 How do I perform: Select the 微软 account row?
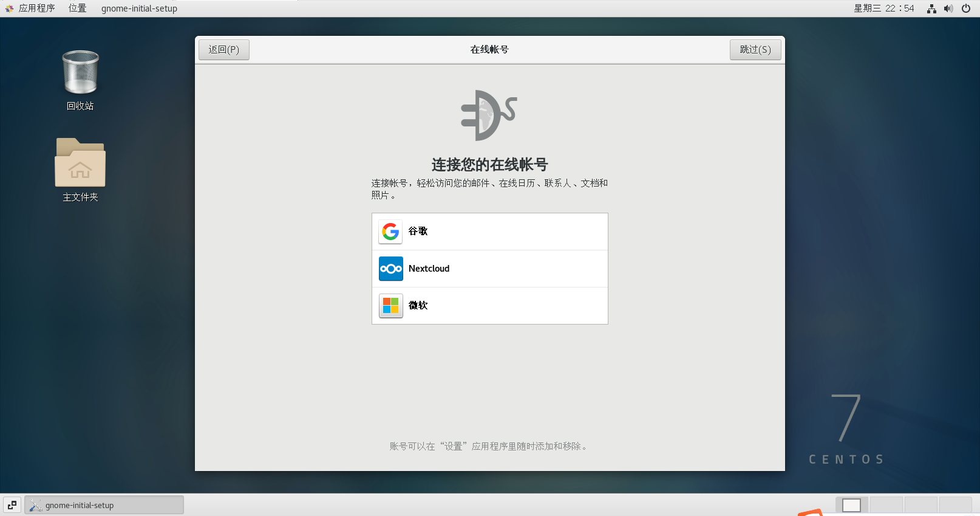(489, 306)
